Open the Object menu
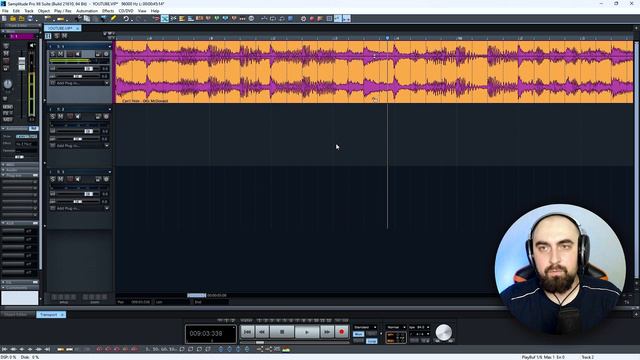This screenshot has height=360, width=640. pyautogui.click(x=44, y=11)
